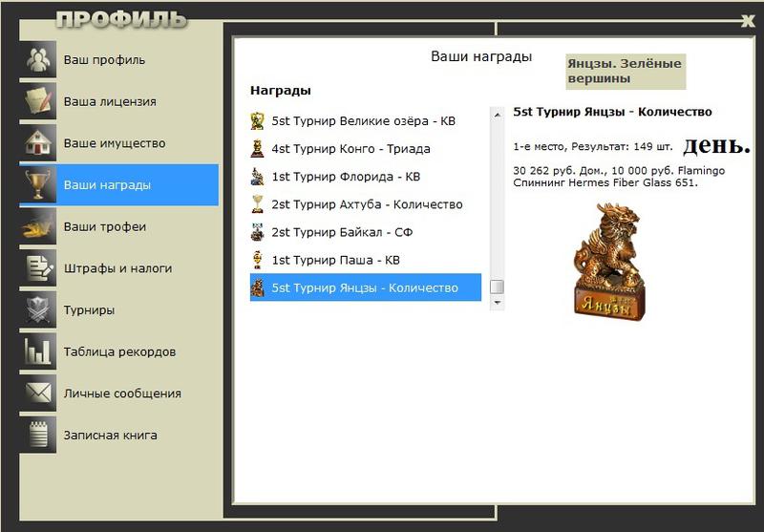Open the Штрафы и налоги paper icon
The image size is (764, 532).
coord(38,268)
